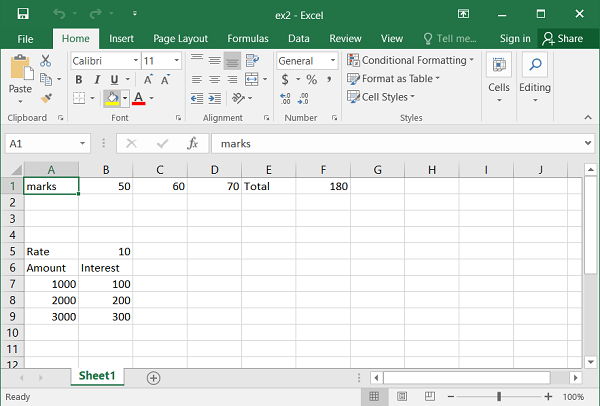Image resolution: width=600 pixels, height=406 pixels.
Task: Apply Percent Style to the cell
Action: coord(311,80)
